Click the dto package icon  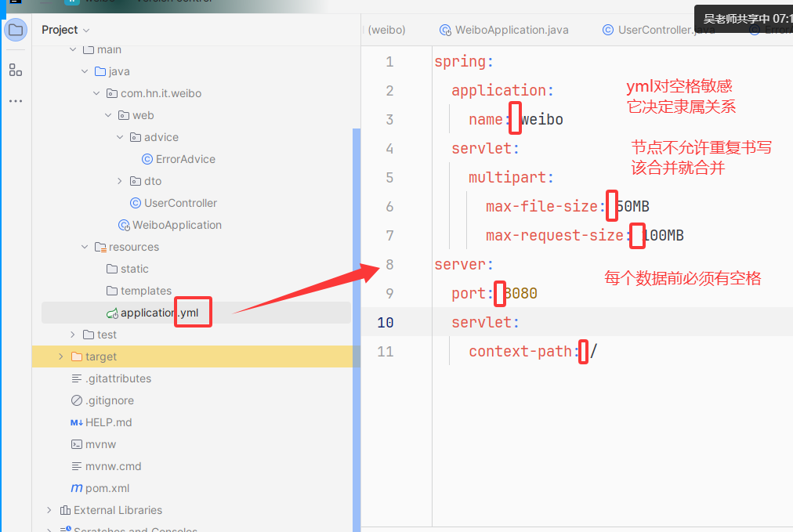136,181
